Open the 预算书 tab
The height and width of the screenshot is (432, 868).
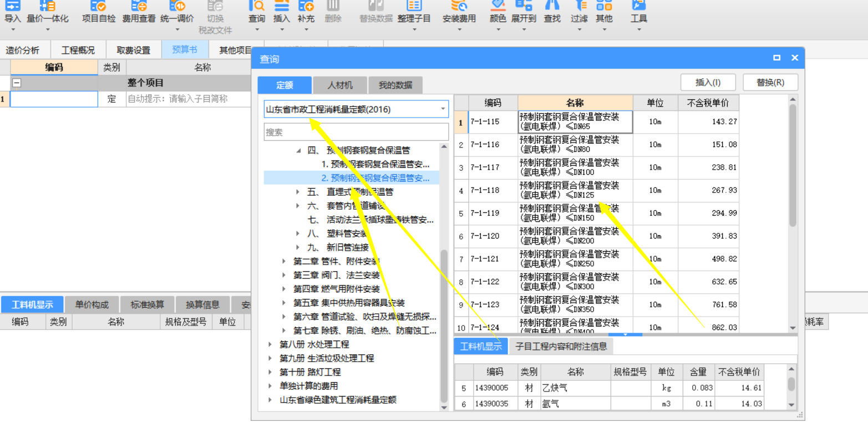(x=185, y=50)
